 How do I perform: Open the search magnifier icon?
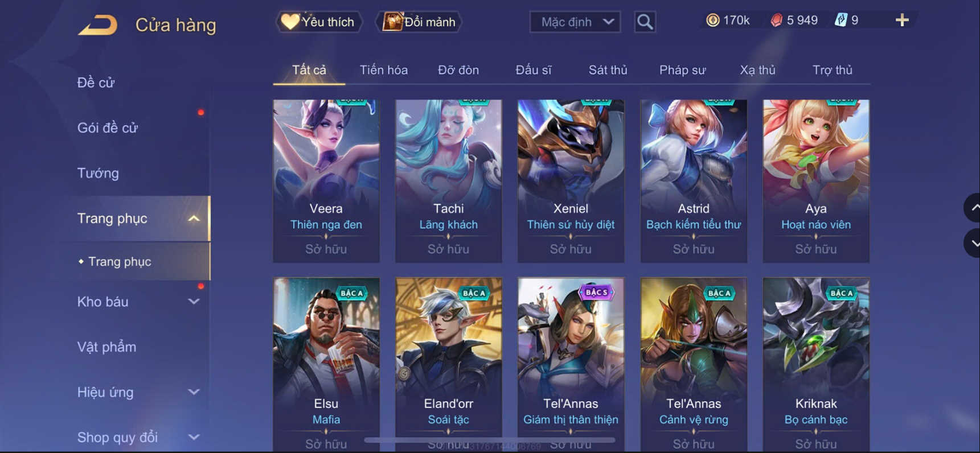(x=645, y=22)
